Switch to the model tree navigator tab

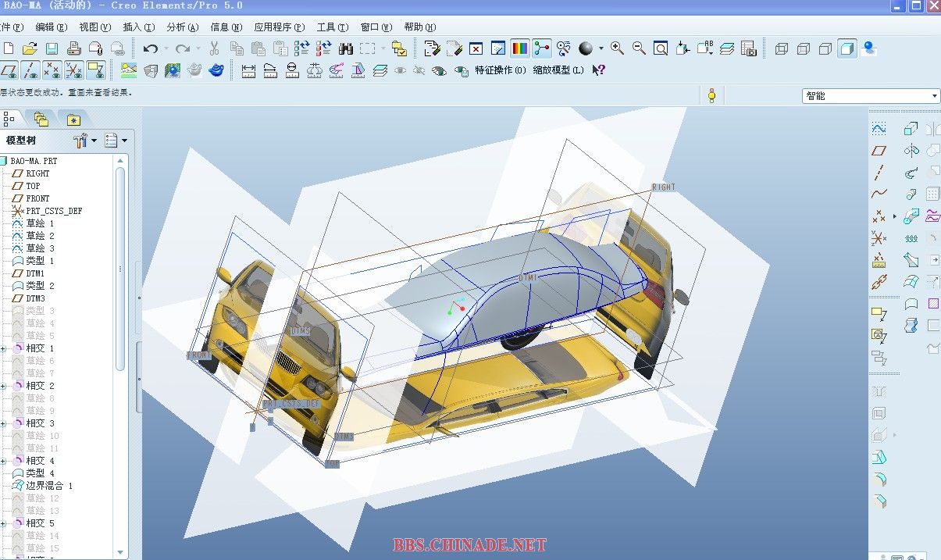click(x=9, y=119)
